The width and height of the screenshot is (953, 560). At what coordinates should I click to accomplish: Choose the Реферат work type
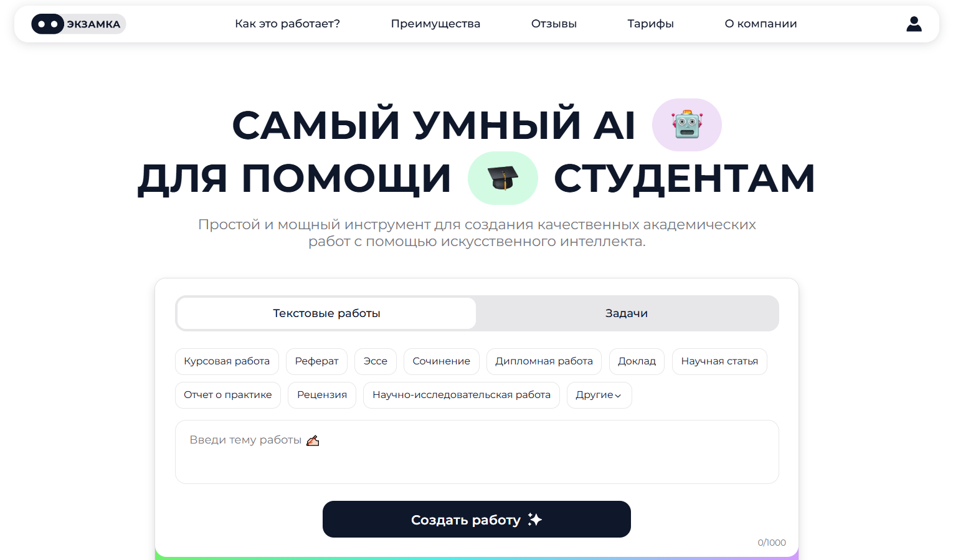point(316,361)
